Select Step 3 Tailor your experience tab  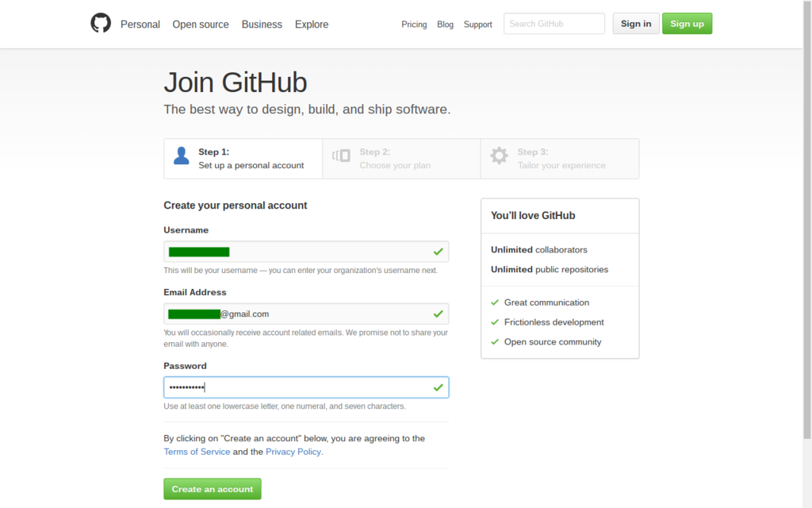(560, 159)
